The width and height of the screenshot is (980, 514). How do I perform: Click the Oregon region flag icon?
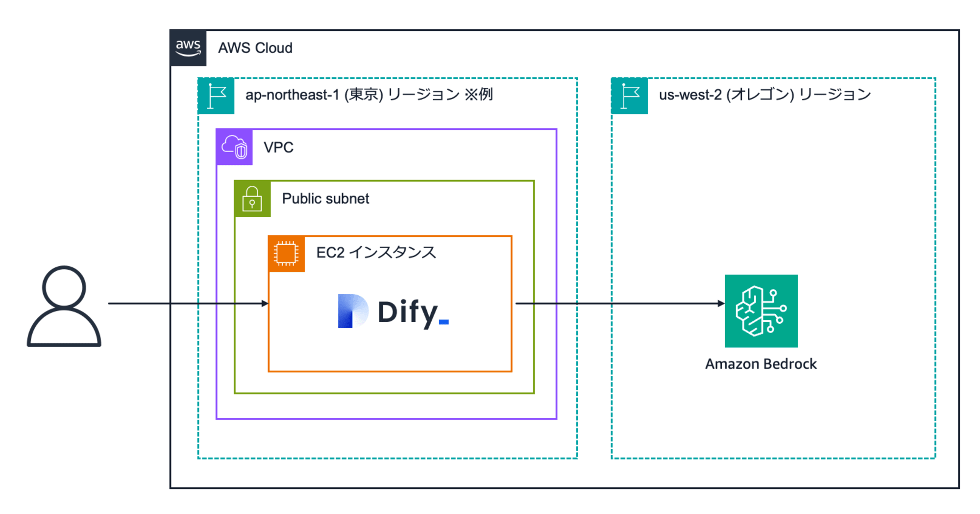tap(630, 96)
